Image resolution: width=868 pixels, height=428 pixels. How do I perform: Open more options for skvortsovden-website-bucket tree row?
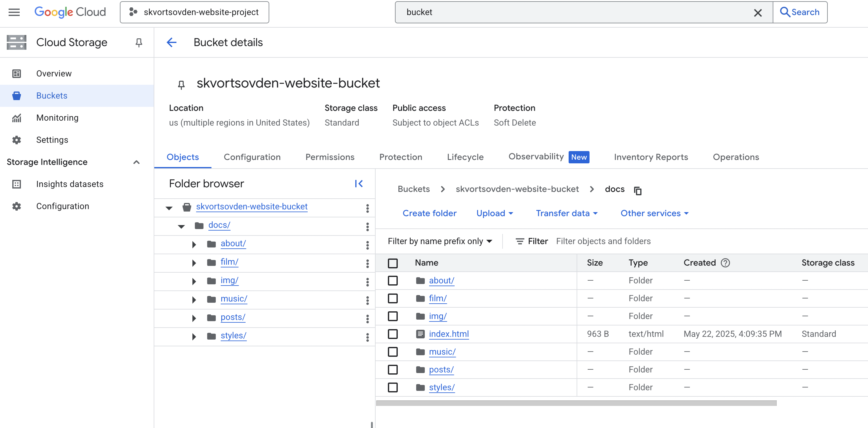[367, 208]
